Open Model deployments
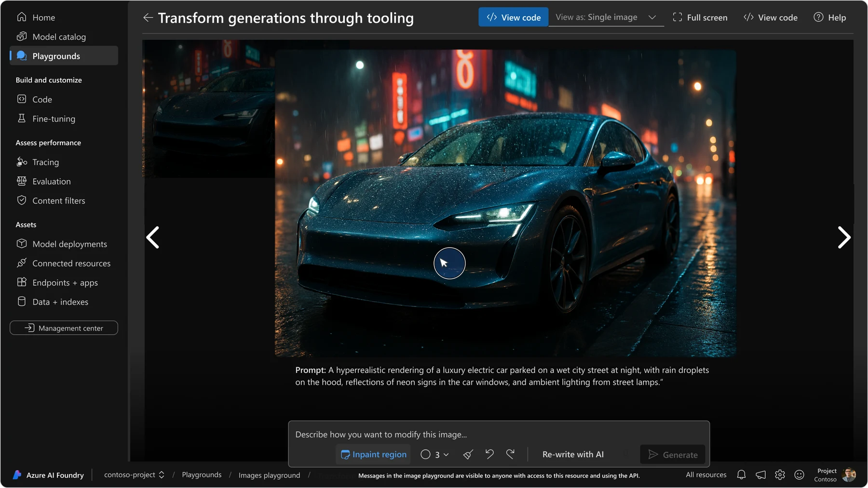Viewport: 868px width, 488px height. pos(64,244)
